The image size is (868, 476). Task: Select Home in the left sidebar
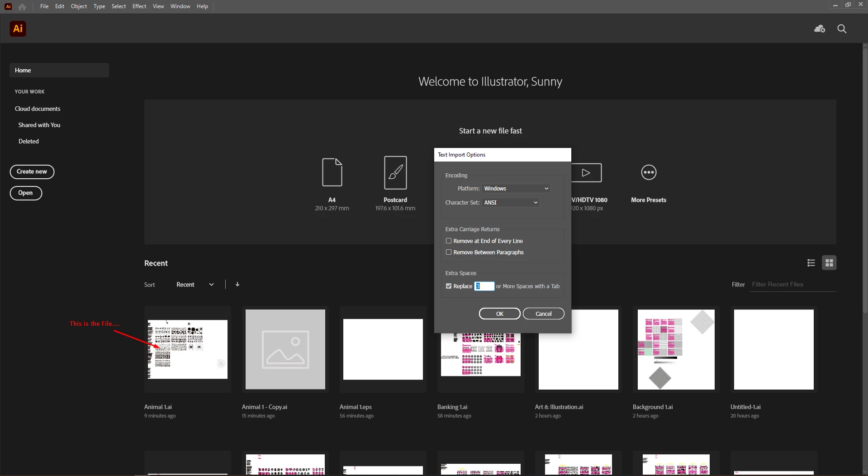[x=59, y=70]
